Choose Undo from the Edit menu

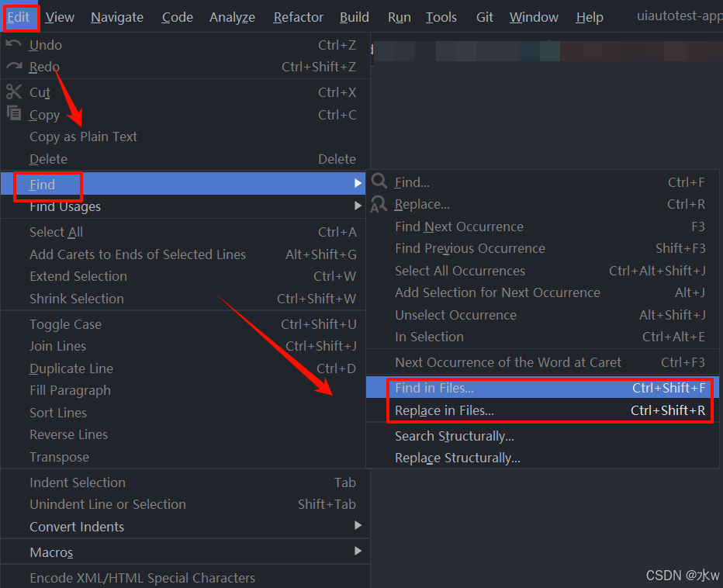[185, 45]
